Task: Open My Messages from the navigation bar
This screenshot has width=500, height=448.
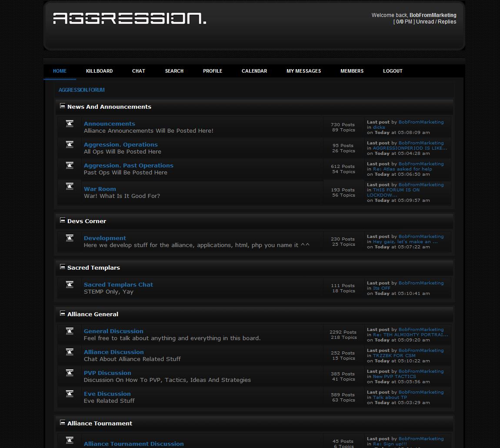Action: pos(303,71)
